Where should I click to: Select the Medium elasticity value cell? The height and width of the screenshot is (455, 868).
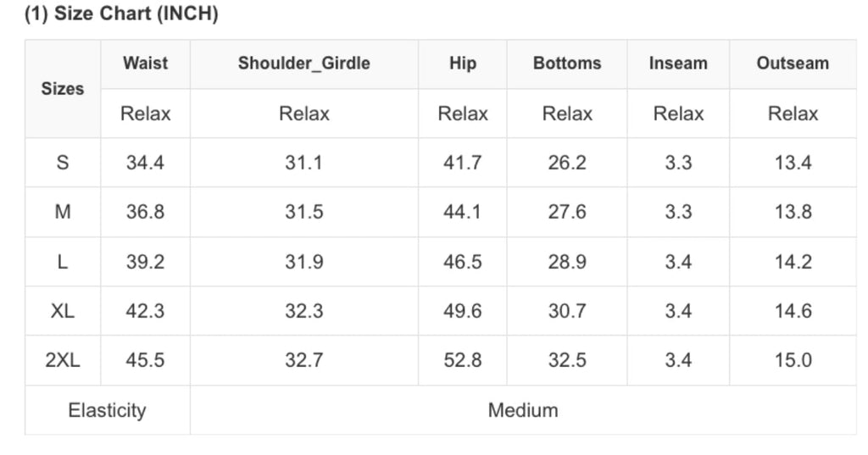click(x=523, y=410)
